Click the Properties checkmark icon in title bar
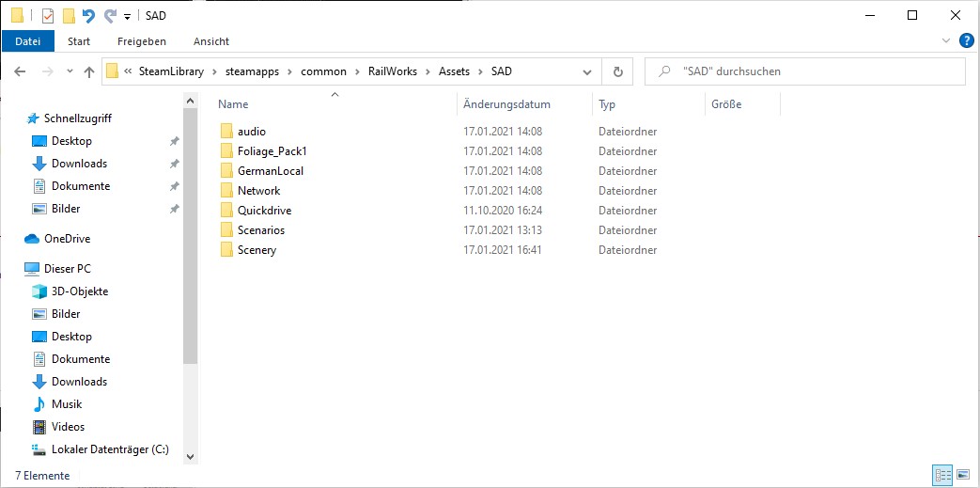The width and height of the screenshot is (980, 488). click(x=48, y=16)
